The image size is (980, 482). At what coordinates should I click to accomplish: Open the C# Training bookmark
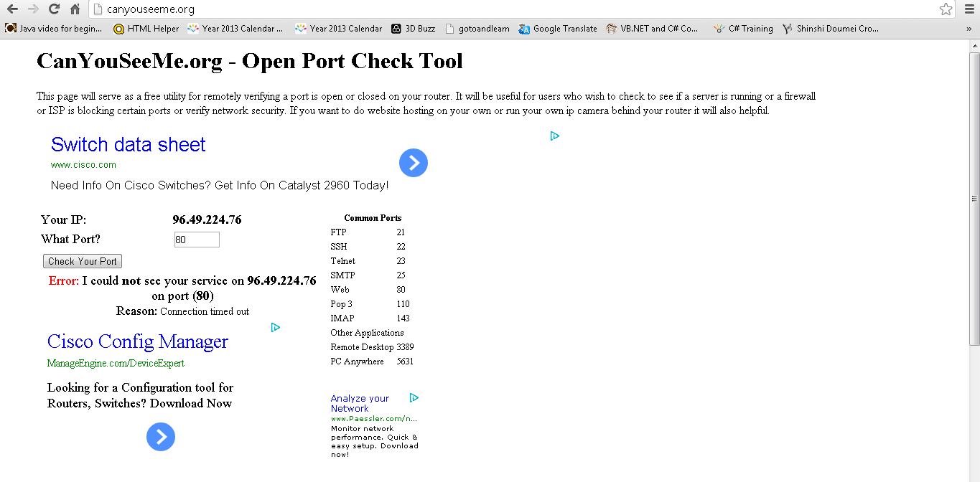[x=744, y=29]
